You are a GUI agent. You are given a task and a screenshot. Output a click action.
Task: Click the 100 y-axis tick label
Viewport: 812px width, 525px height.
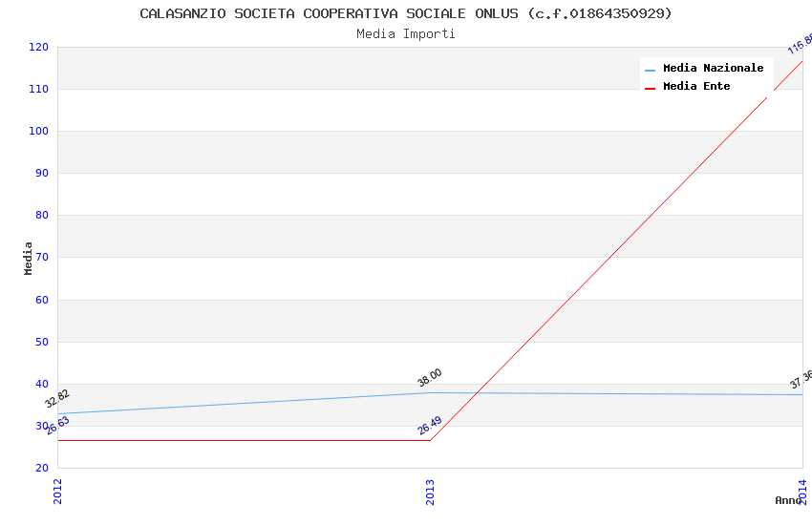38,131
